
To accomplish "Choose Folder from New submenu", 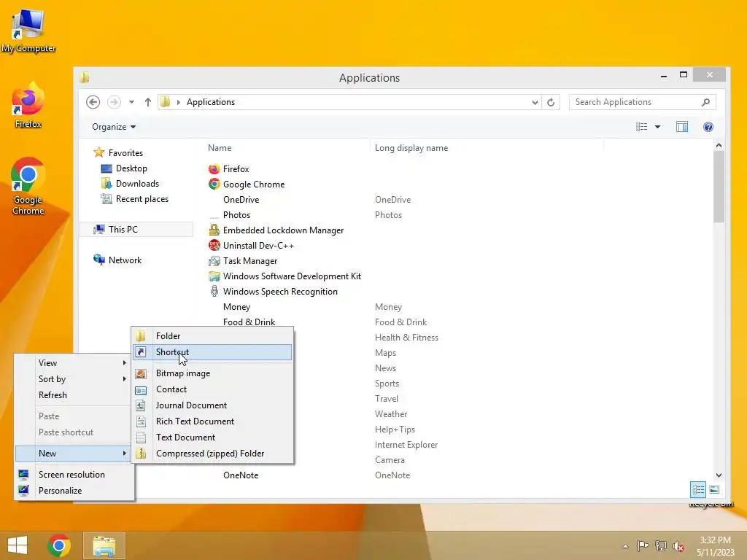I will point(212,336).
